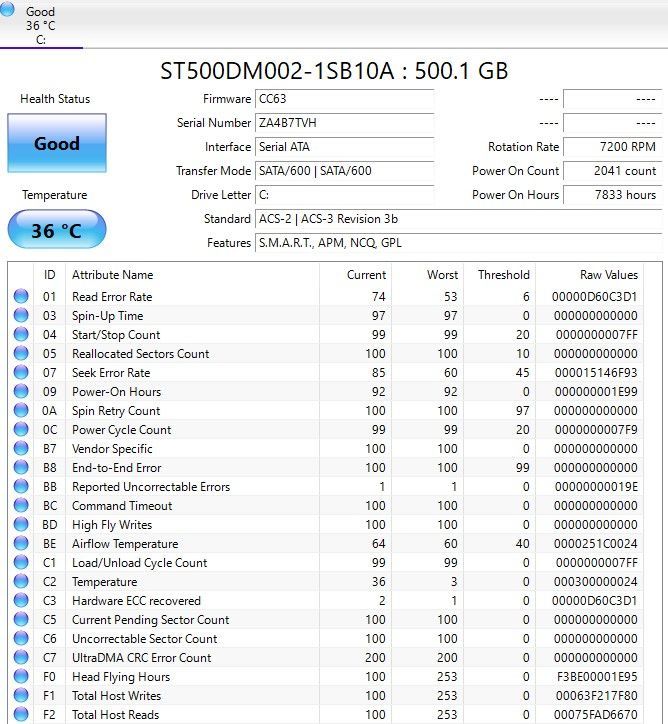
Task: Click the status orb for Spin Retry Count
Action: pos(21,410)
